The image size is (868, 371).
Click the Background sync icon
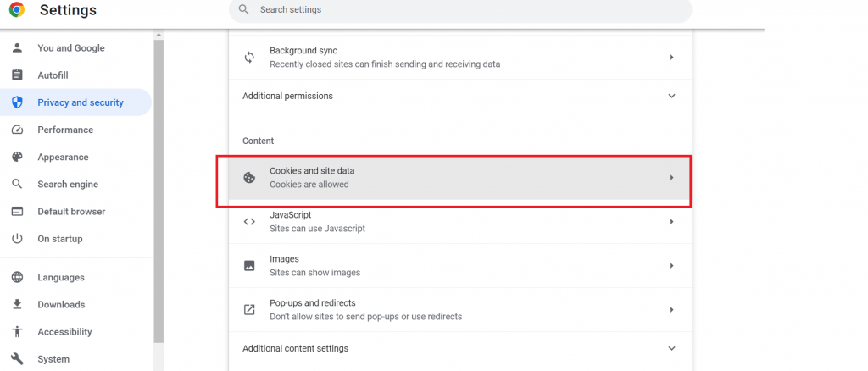tap(249, 58)
